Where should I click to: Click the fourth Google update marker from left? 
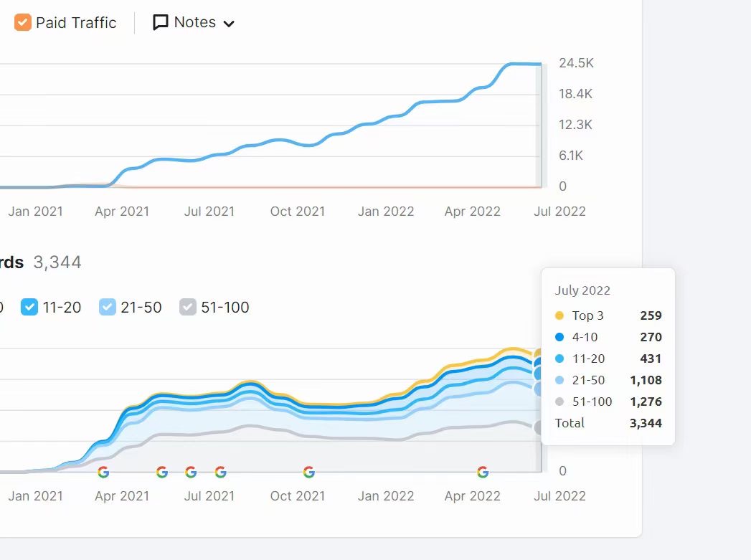(221, 472)
